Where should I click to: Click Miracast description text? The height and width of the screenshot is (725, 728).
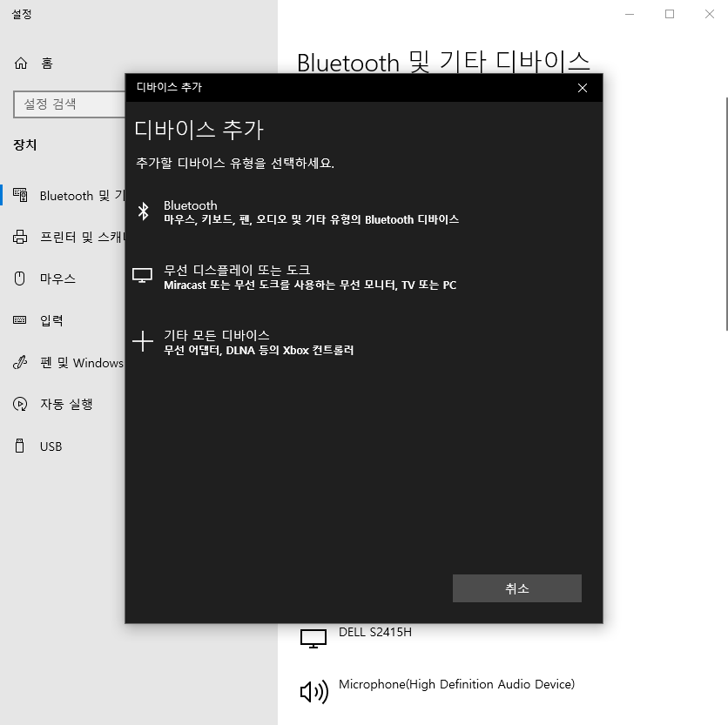[310, 285]
